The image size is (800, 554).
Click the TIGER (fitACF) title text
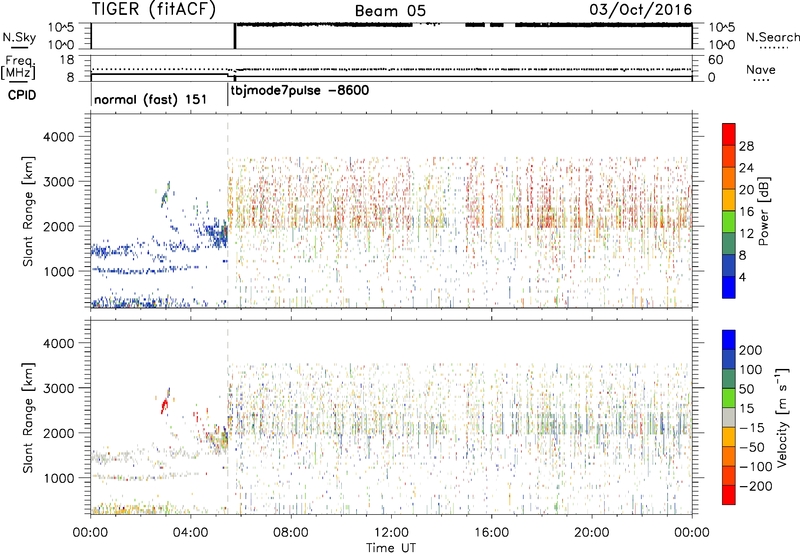coord(154,9)
